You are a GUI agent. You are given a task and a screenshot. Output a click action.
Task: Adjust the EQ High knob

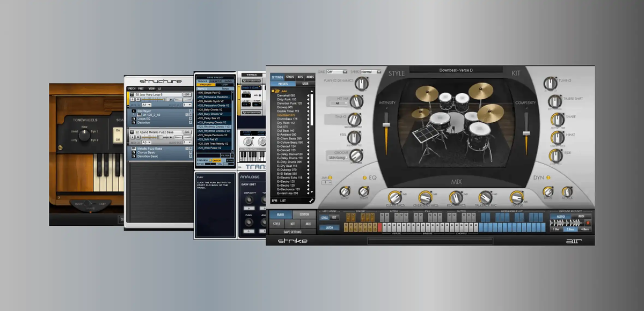pyautogui.click(x=364, y=191)
